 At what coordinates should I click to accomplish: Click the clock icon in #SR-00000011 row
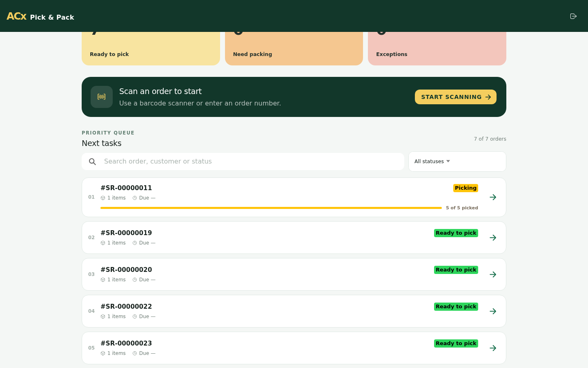coord(135,198)
